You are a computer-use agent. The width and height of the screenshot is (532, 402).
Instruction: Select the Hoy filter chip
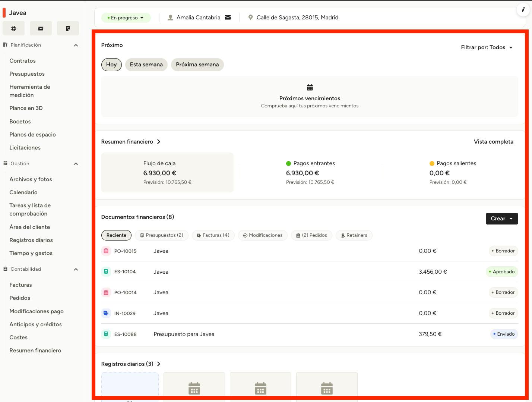coord(111,65)
